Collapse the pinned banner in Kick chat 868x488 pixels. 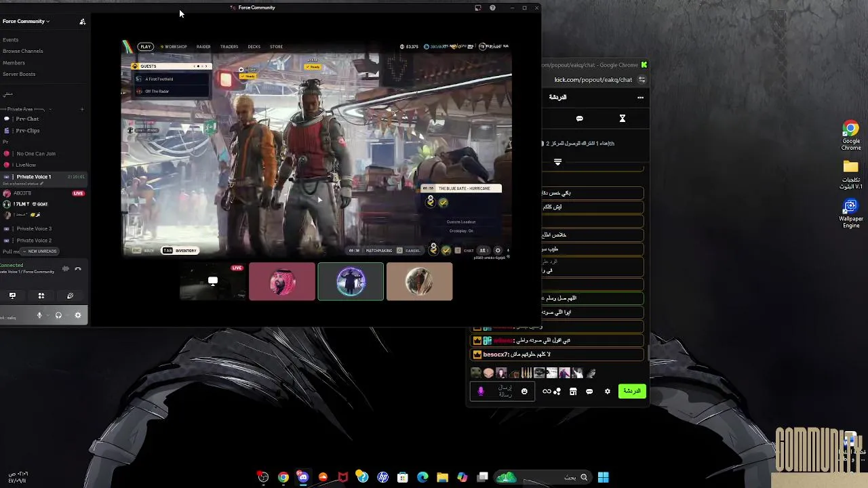557,162
